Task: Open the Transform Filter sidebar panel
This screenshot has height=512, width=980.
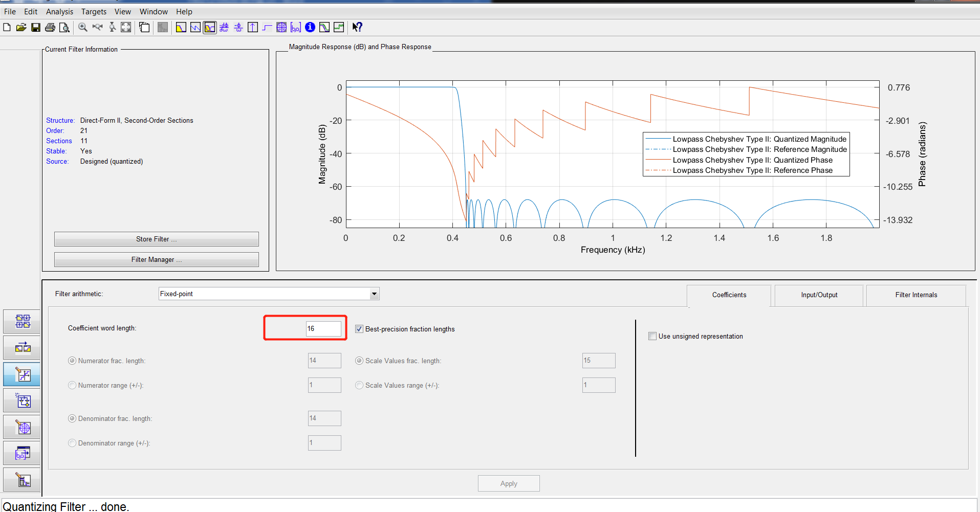Action: click(22, 348)
